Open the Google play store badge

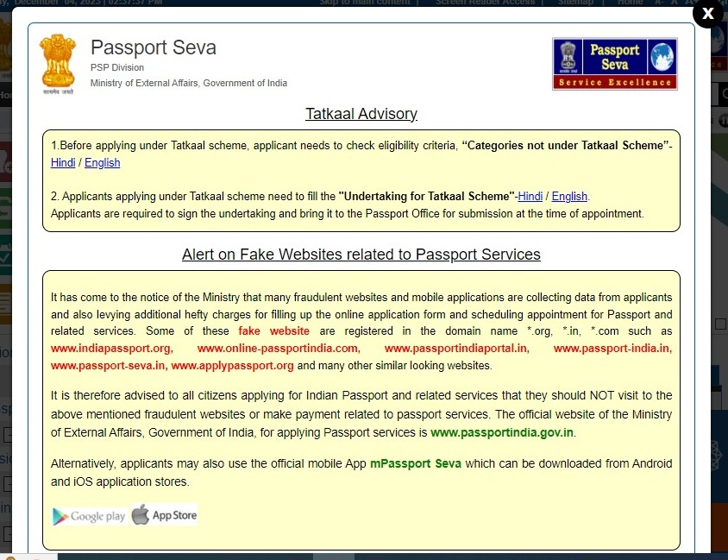[x=89, y=516]
